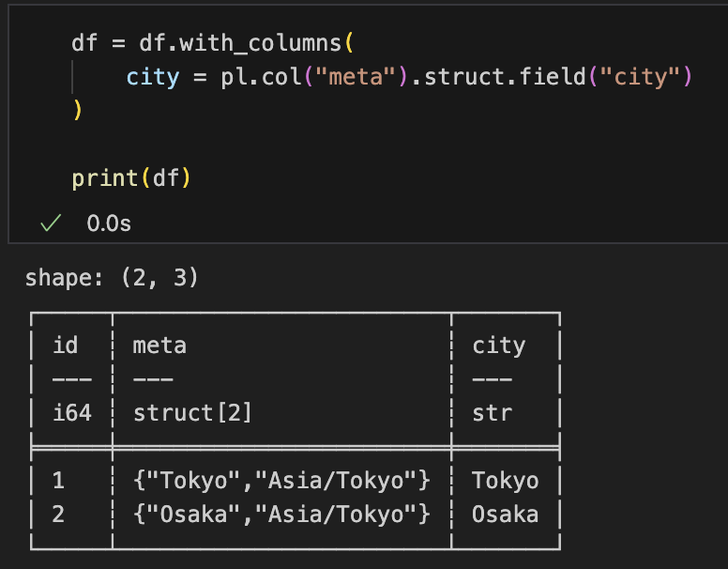Click the id column header in output
Screen dimensions: 728x569
point(66,346)
